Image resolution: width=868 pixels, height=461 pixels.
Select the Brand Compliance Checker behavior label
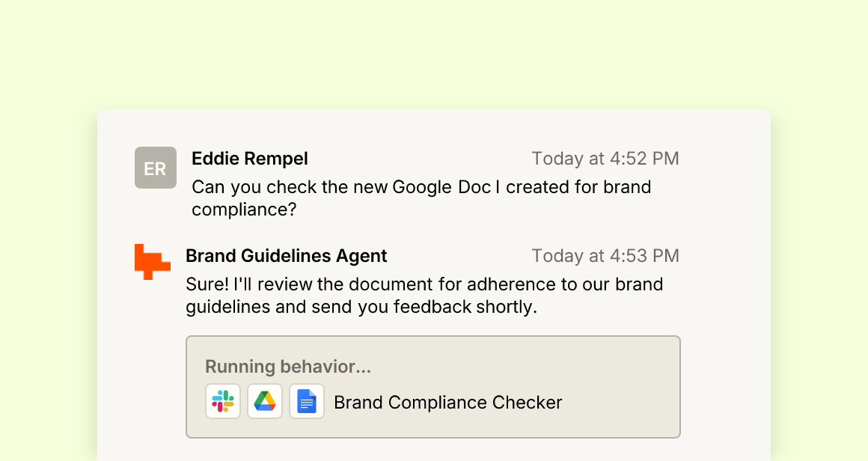point(447,403)
